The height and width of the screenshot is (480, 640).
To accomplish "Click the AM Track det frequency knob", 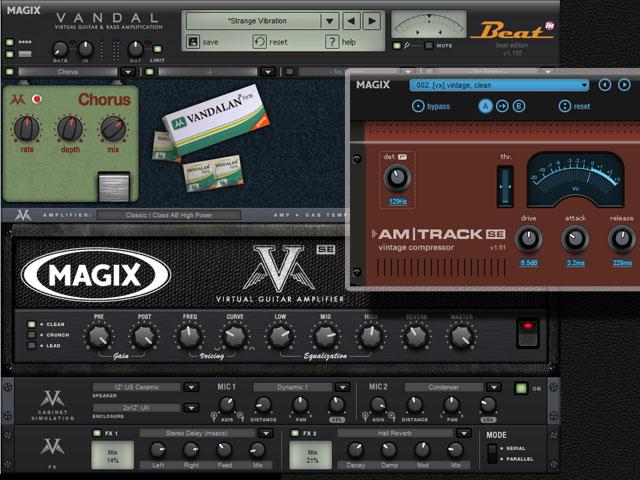I will pyautogui.click(x=397, y=178).
